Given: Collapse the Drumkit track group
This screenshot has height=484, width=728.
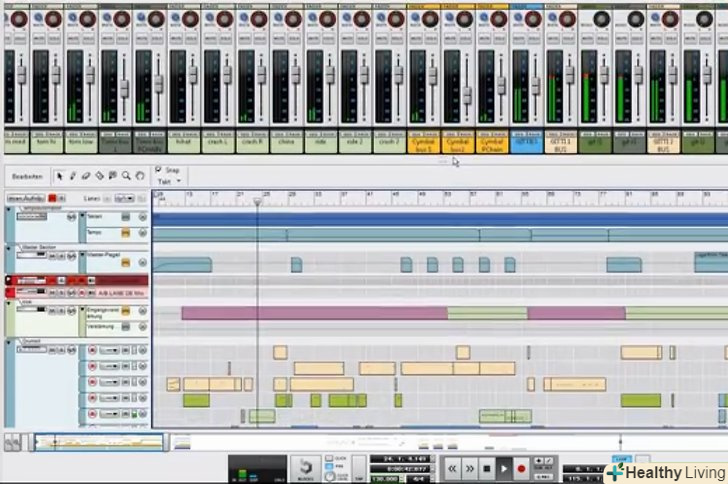Looking at the screenshot, I should [10, 342].
